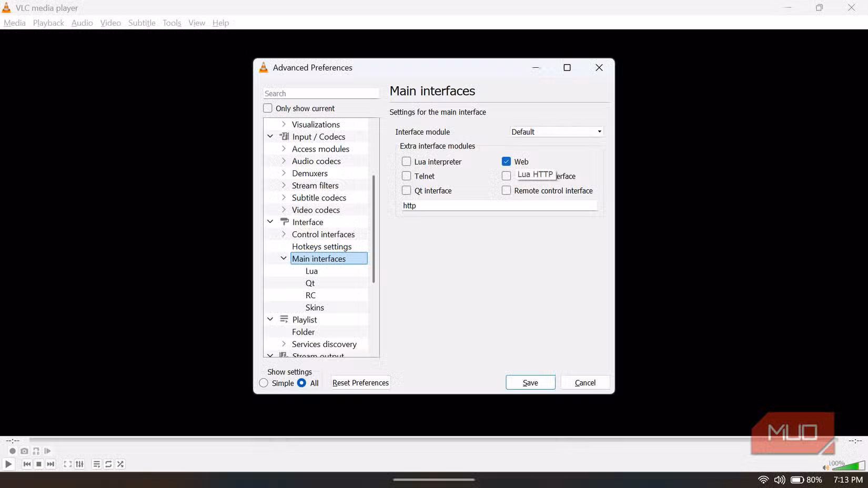Expand the Stream filters branch

[x=284, y=185]
